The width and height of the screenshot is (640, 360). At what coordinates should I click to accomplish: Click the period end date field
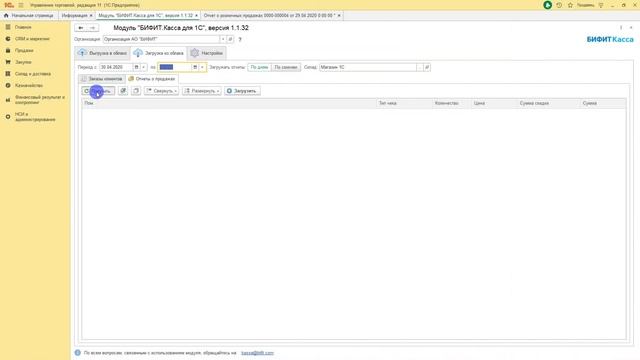[175, 67]
